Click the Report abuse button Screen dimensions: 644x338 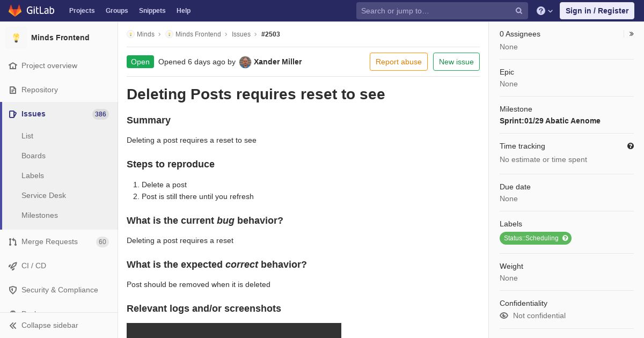(x=399, y=62)
